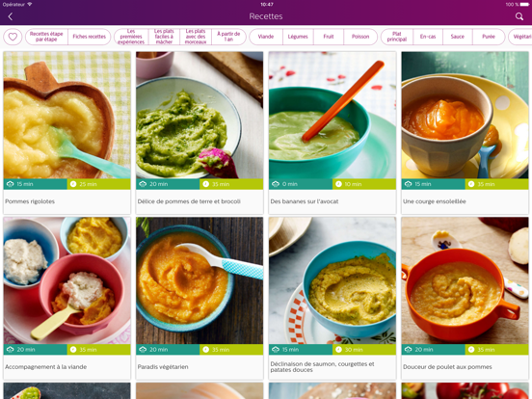Click Wi-Fi icon in status bar
Viewport: 532px width, 399px height.
pyautogui.click(x=30, y=5)
